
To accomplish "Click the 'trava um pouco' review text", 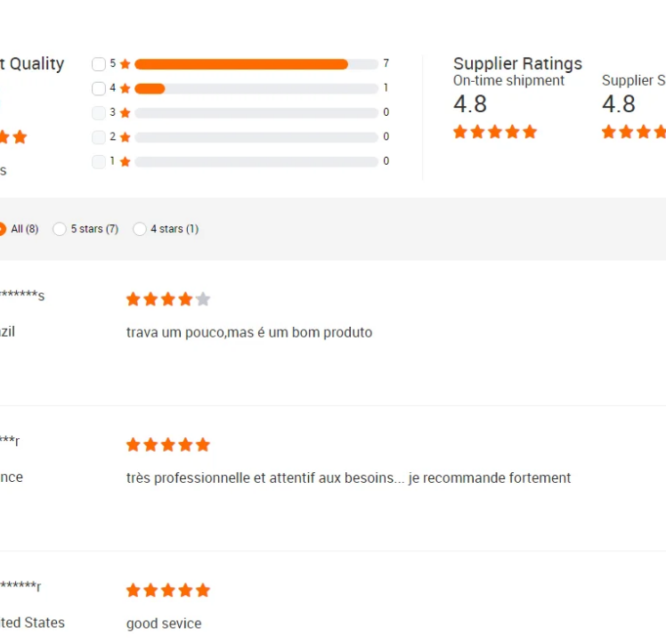I will click(x=249, y=332).
